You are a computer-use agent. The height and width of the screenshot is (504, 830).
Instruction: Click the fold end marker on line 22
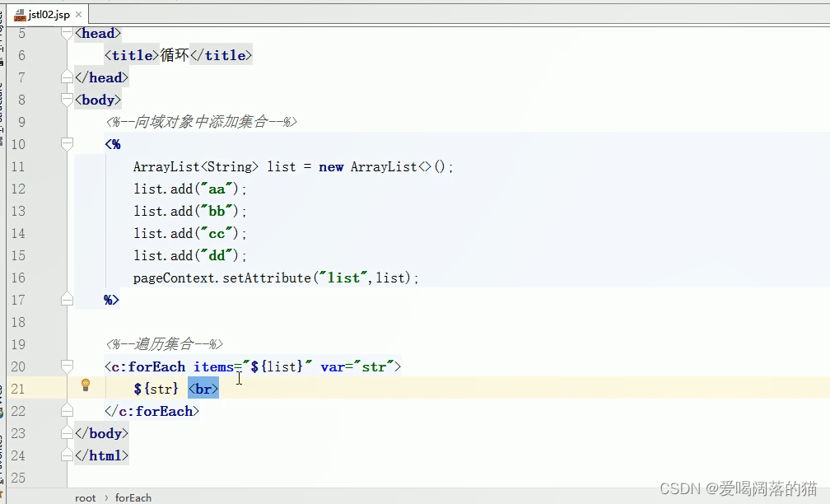pos(67,411)
